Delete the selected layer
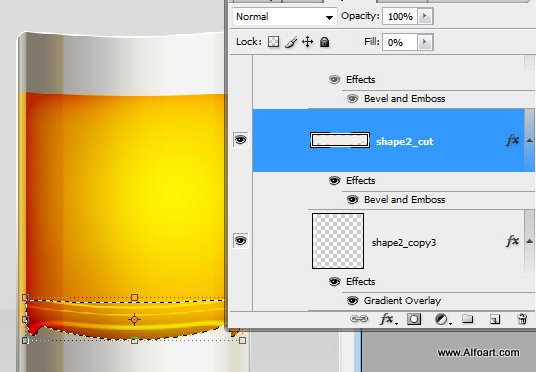This screenshot has height=372, width=536. [522, 319]
